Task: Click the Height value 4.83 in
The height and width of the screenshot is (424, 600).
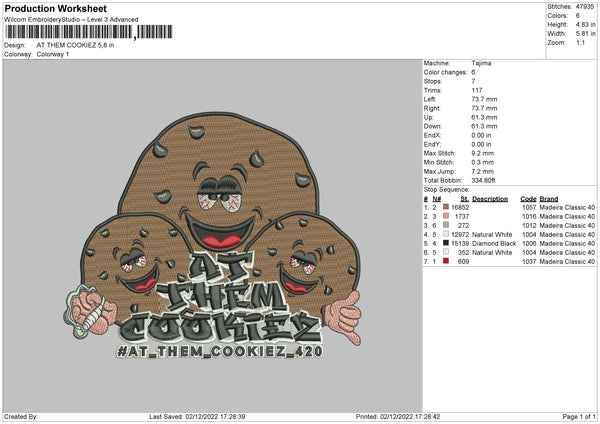Action: coord(585,24)
